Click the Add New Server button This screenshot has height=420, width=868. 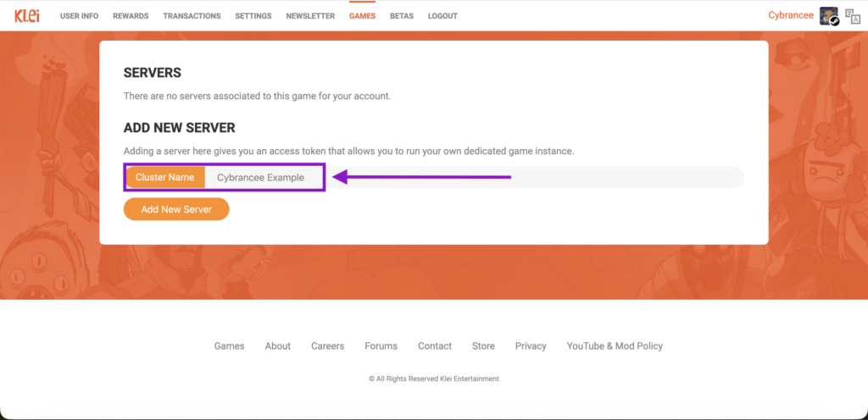(176, 209)
